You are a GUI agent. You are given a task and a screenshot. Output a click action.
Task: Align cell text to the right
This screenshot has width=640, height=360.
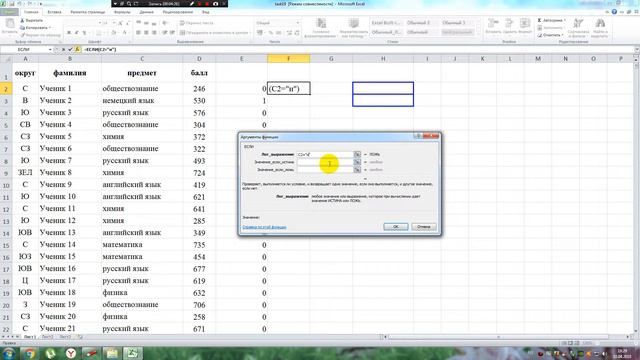pyautogui.click(x=154, y=33)
